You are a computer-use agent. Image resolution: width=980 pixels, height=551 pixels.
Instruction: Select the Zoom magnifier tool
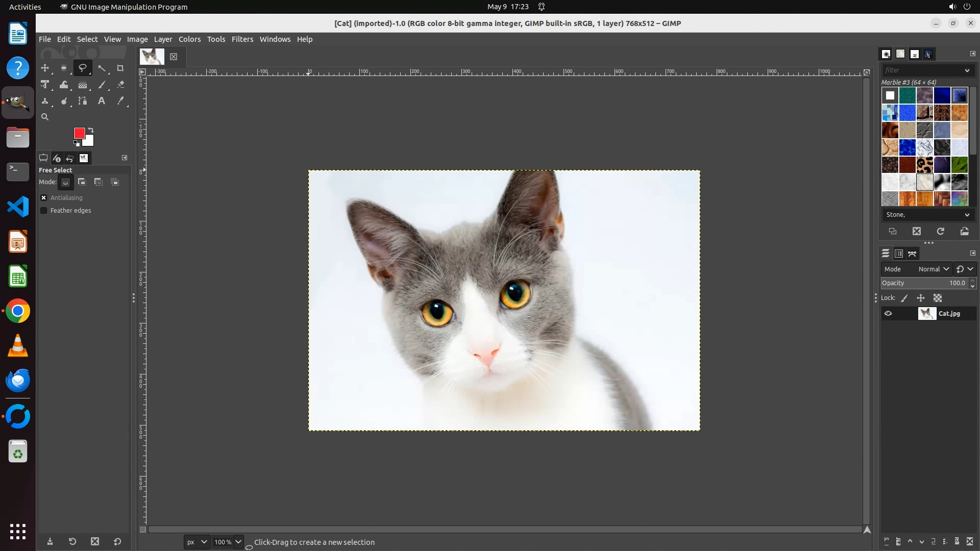click(x=45, y=117)
